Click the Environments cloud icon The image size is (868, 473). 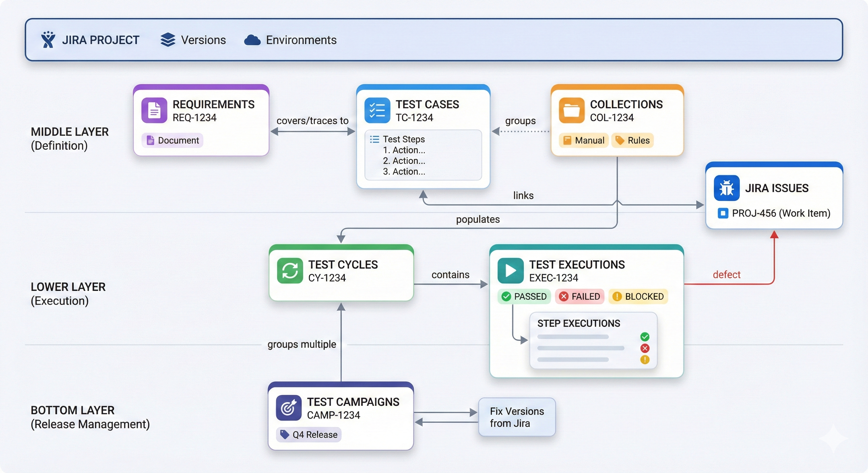(x=252, y=40)
